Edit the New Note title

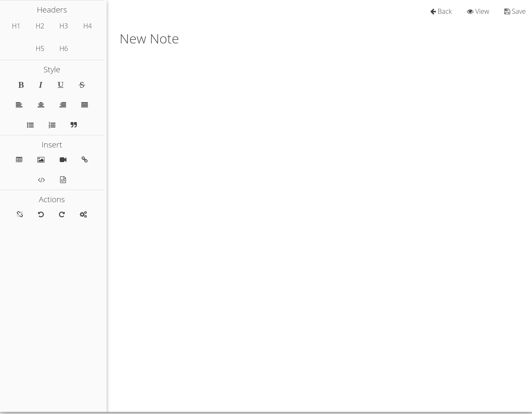click(x=149, y=38)
